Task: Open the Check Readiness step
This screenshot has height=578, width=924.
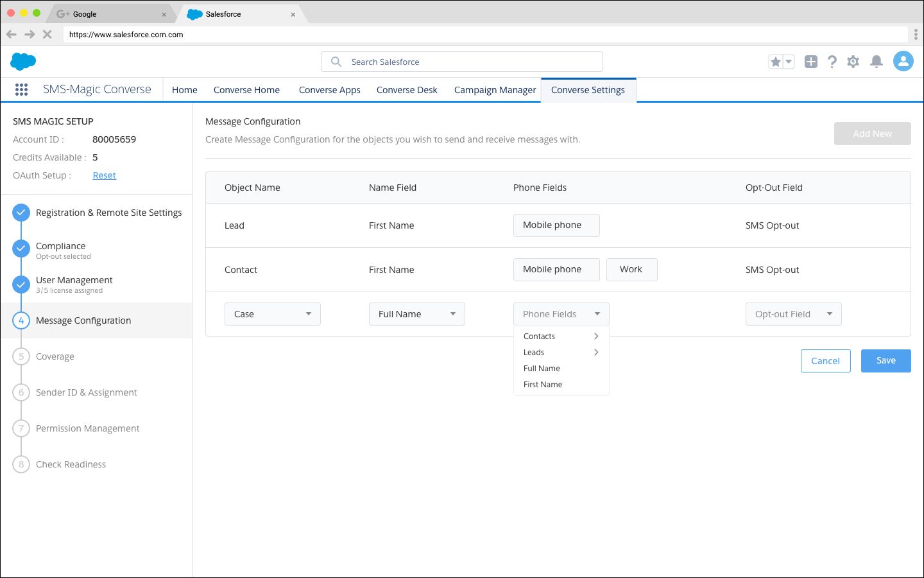Action: point(71,464)
